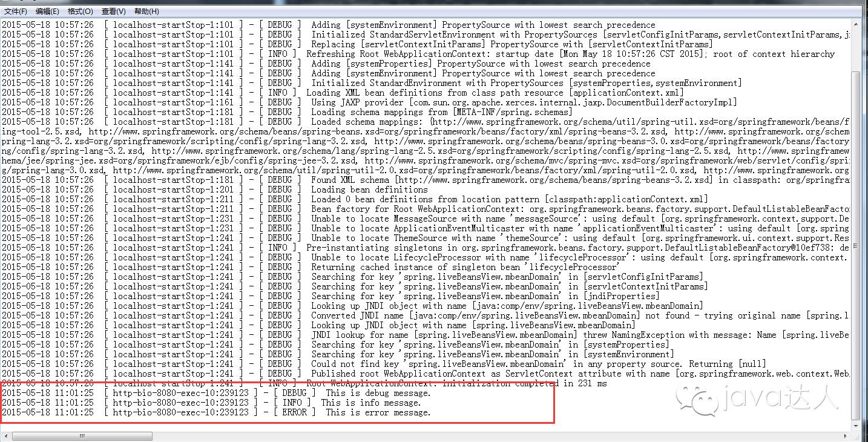This screenshot has width=868, height=442.
Task: Click the 'Loading bean definitions' log line
Action: click(215, 190)
